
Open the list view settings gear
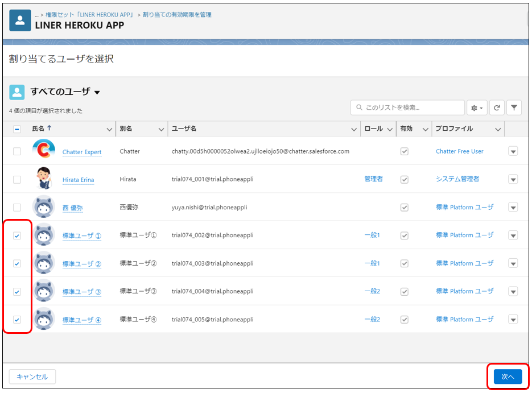click(477, 108)
